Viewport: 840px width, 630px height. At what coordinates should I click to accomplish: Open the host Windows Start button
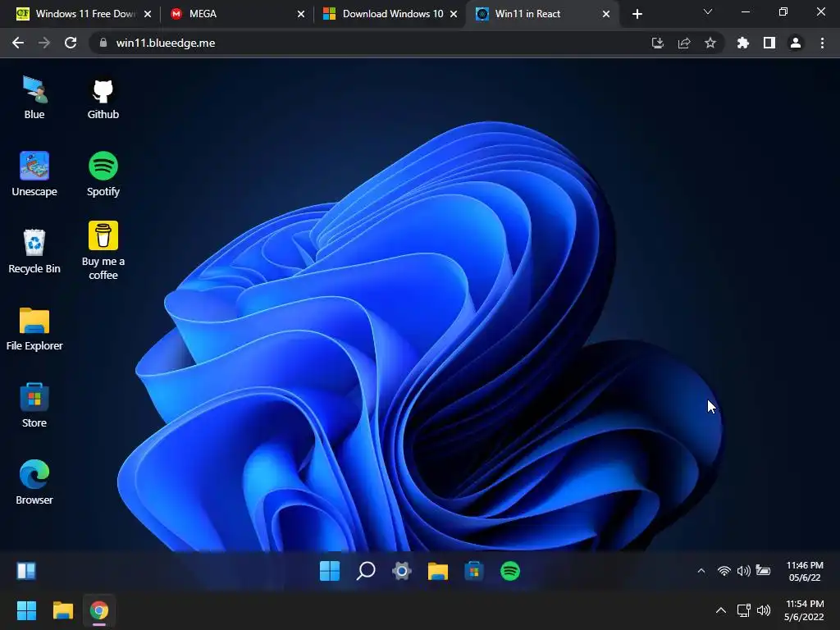26,610
